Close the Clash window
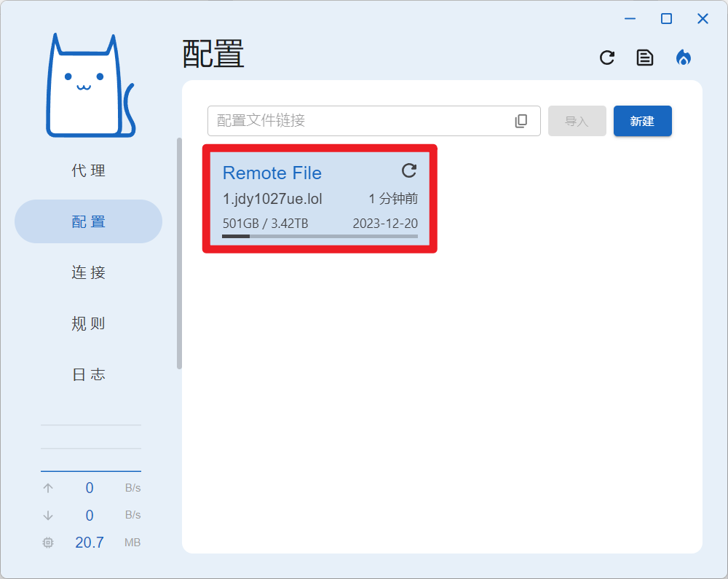The height and width of the screenshot is (579, 728). point(703,19)
